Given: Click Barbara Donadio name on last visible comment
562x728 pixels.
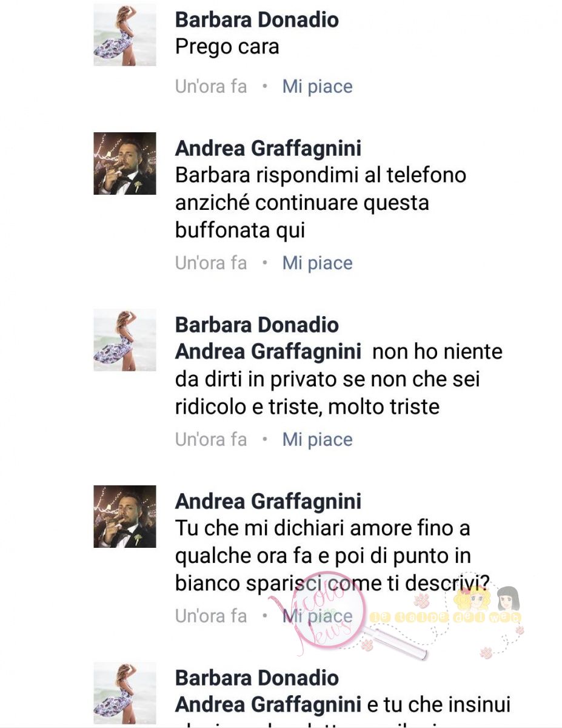Looking at the screenshot, I should coord(257,678).
